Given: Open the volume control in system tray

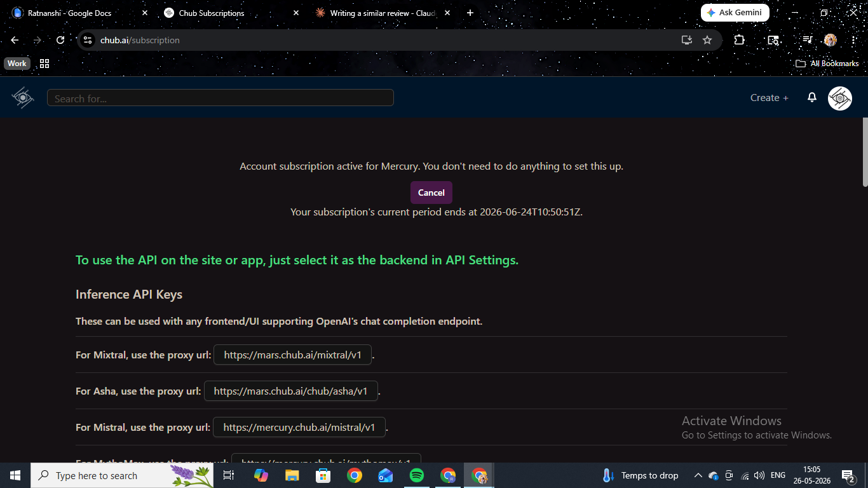Looking at the screenshot, I should coord(759,475).
